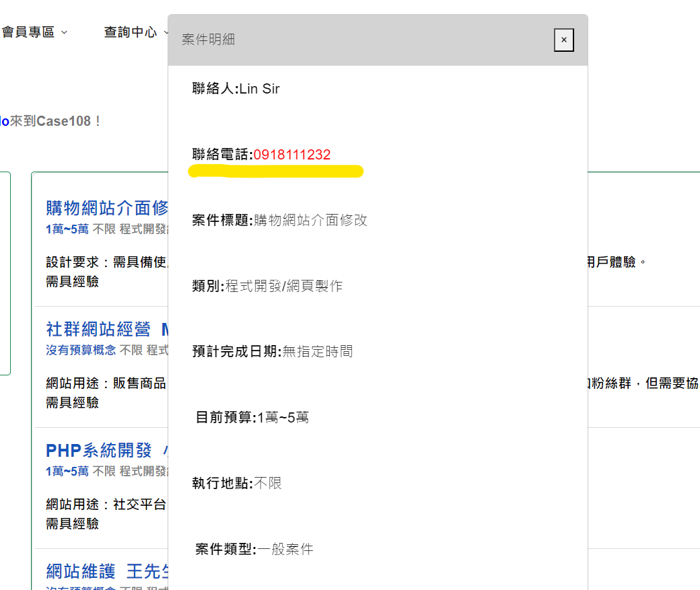Click the red phone number 0918111232
The image size is (700, 590).
click(x=291, y=154)
